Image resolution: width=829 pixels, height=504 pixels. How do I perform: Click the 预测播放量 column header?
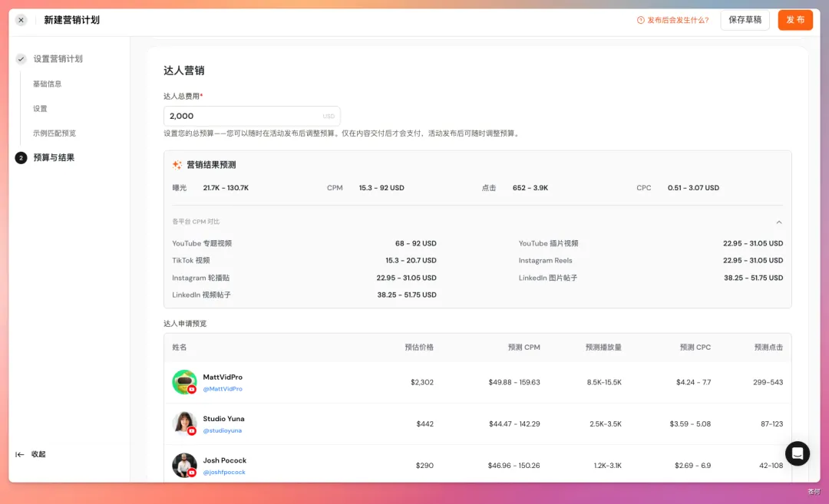[603, 347]
